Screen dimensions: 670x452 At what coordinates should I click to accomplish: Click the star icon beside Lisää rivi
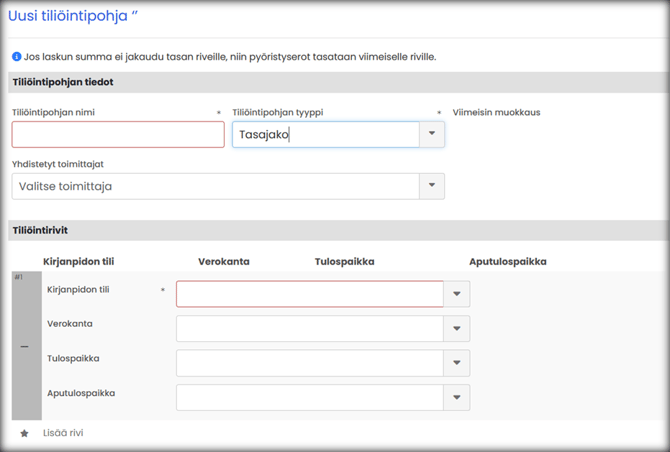pos(24,434)
